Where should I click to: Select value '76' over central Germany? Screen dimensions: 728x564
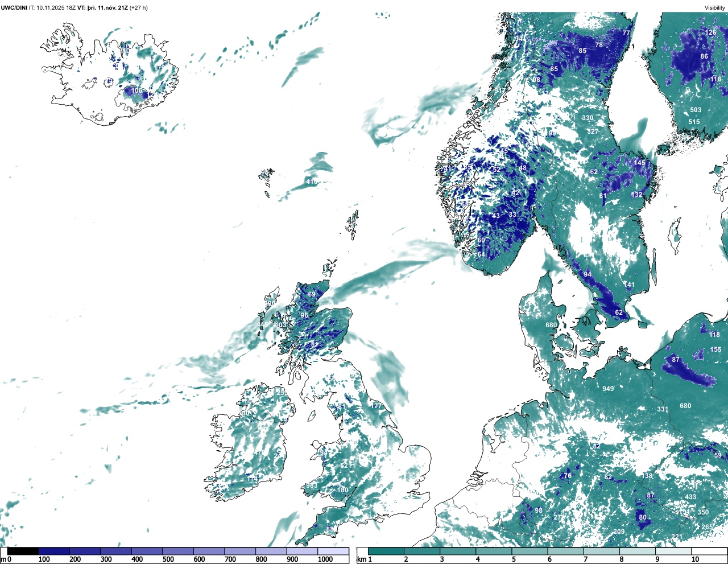click(567, 476)
